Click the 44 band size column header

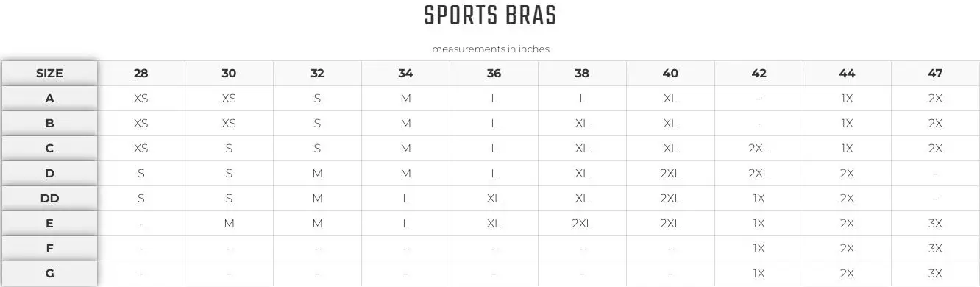click(847, 73)
